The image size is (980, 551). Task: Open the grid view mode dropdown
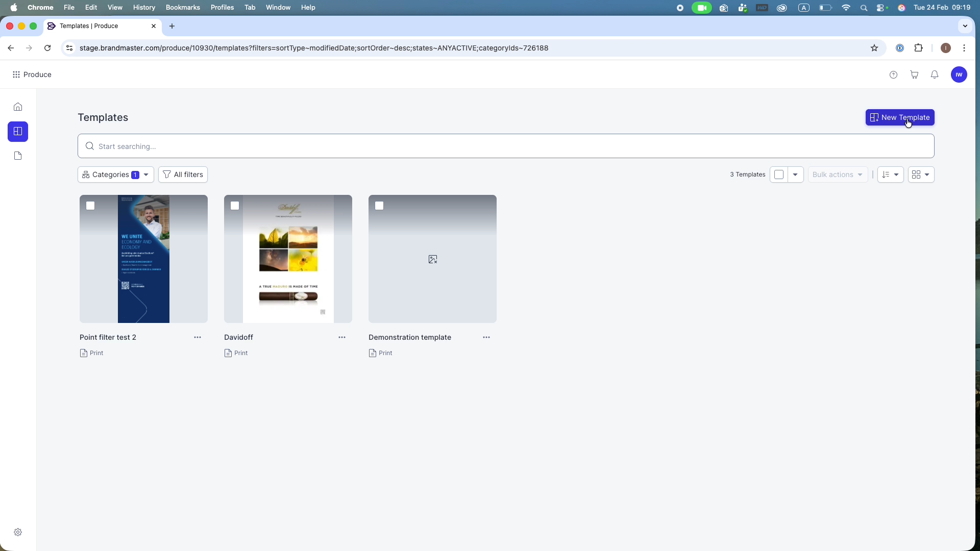click(921, 174)
